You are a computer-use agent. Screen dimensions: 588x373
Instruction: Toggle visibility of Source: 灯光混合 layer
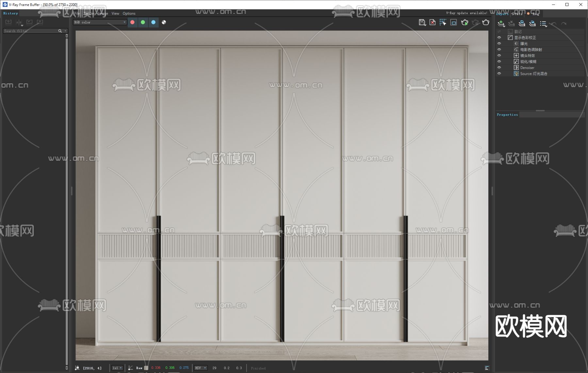point(499,74)
